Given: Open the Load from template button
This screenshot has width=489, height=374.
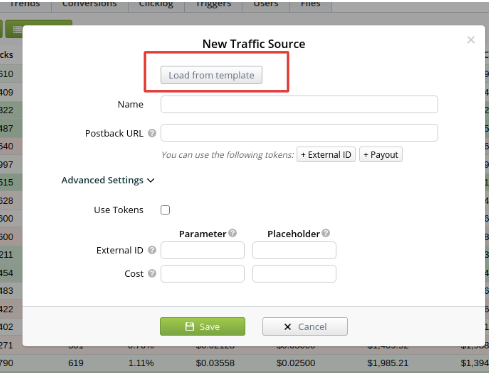Looking at the screenshot, I should pos(211,75).
